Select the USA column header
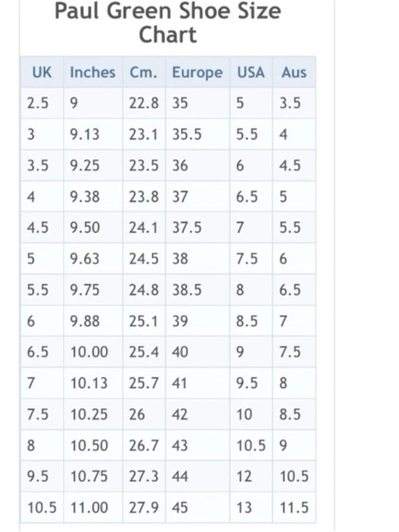 251,72
